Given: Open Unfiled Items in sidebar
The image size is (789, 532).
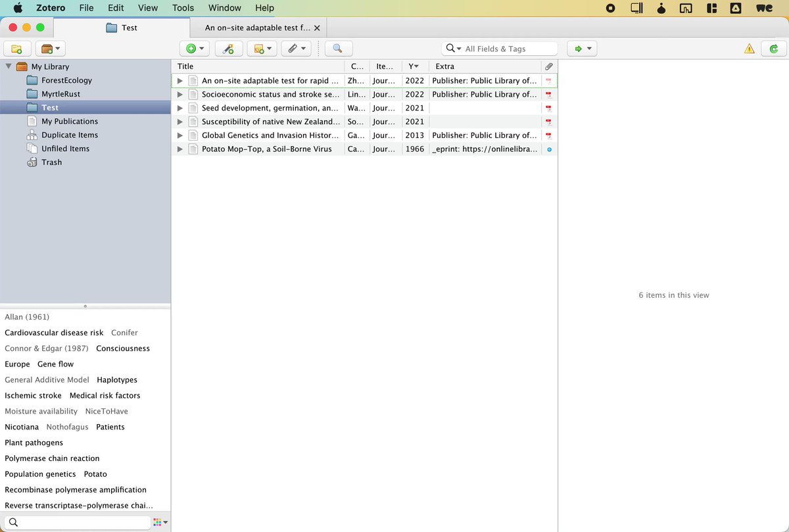Looking at the screenshot, I should click(x=65, y=149).
